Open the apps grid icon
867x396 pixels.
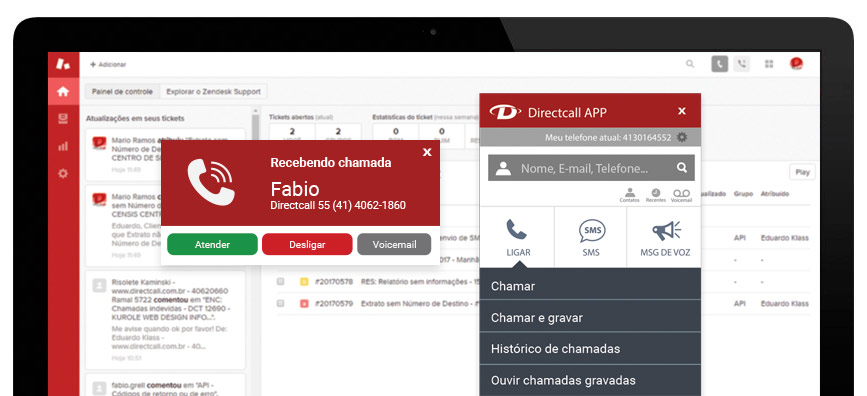click(x=769, y=64)
